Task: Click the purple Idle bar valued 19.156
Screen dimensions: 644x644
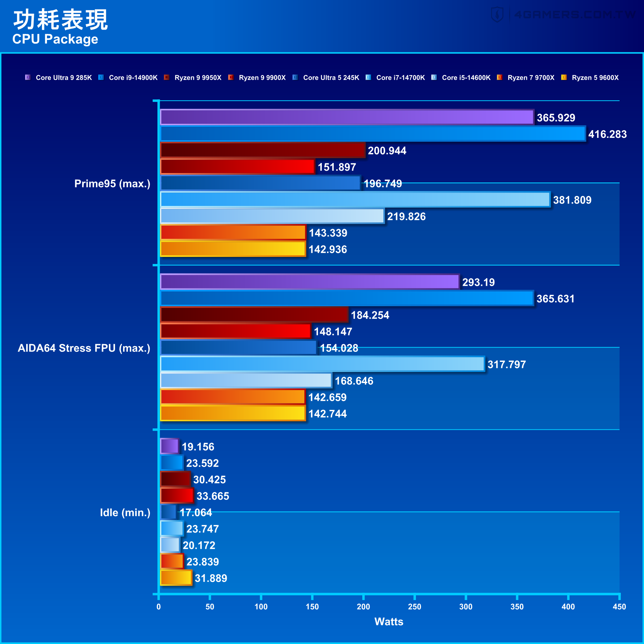Action: [x=170, y=446]
